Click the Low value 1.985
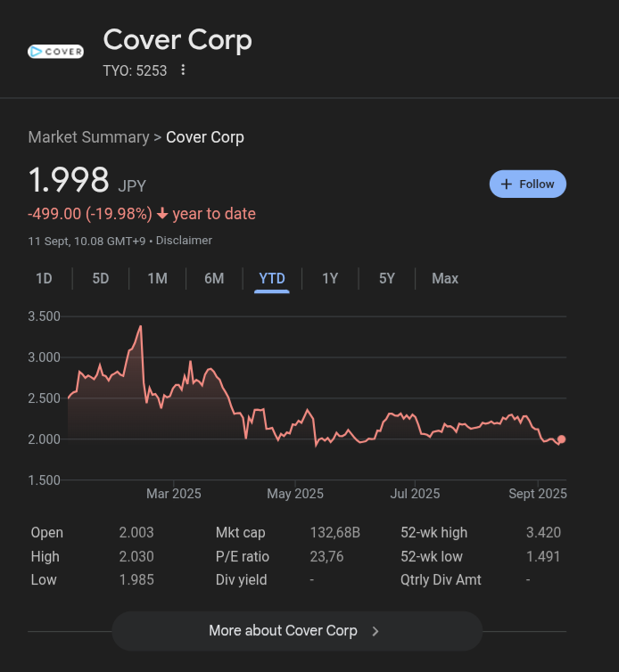619x672 pixels. 136,579
